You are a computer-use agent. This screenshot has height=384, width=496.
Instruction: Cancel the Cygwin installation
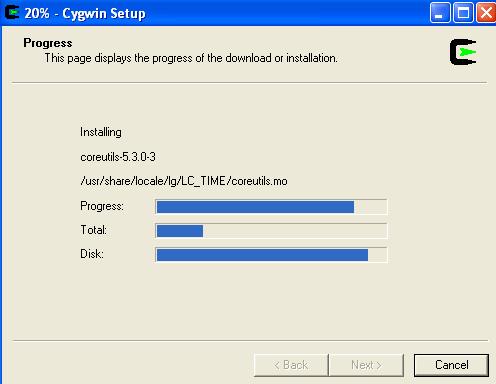[451, 365]
